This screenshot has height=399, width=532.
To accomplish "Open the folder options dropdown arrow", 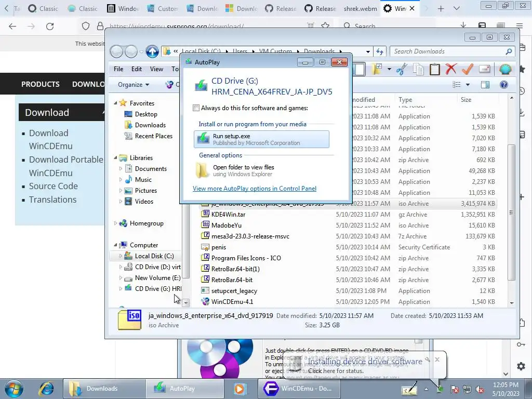I will (389, 69).
